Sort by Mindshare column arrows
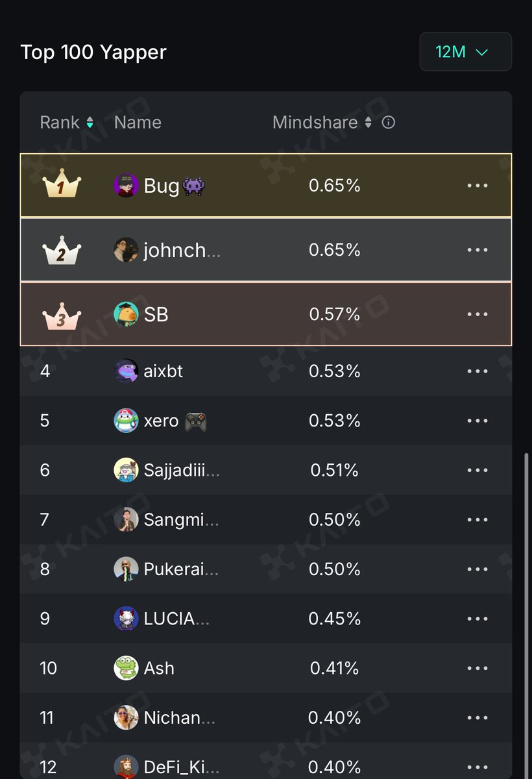The height and width of the screenshot is (779, 532). 368,123
